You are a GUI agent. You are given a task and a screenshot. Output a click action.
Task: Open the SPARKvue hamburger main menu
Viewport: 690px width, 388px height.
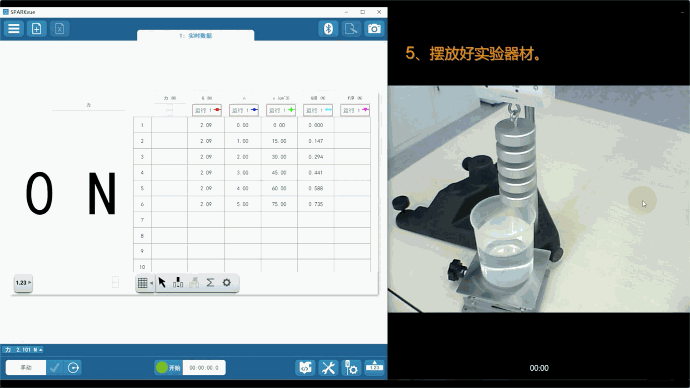[x=14, y=29]
